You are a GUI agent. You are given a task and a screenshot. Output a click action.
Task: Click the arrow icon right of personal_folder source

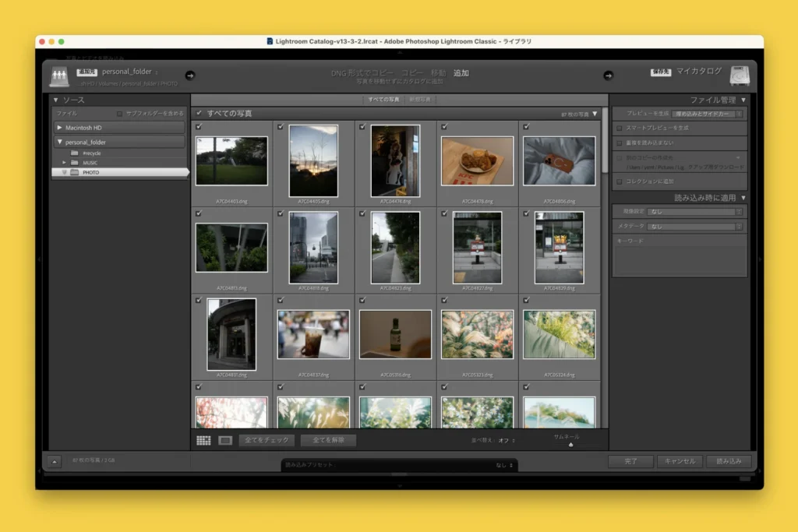[x=190, y=75]
